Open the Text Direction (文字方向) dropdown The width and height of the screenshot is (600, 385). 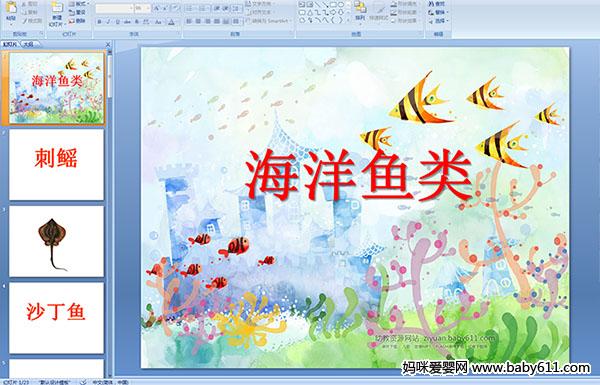(x=260, y=4)
